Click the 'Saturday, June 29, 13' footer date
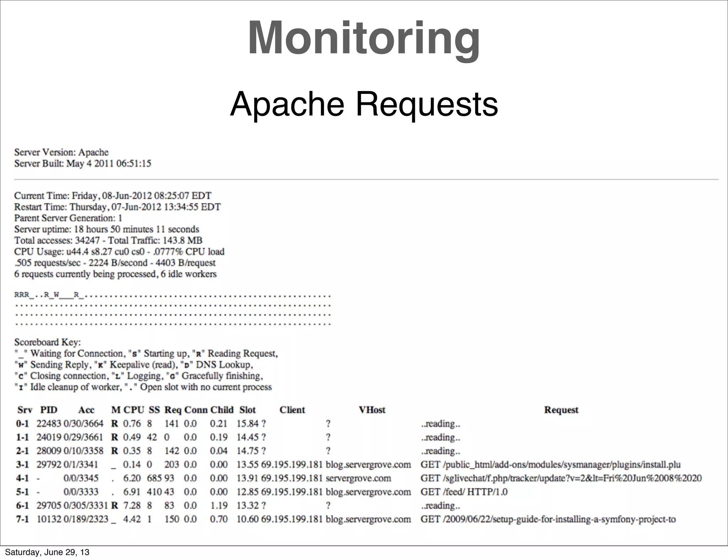This screenshot has height=560, width=728. [47, 553]
